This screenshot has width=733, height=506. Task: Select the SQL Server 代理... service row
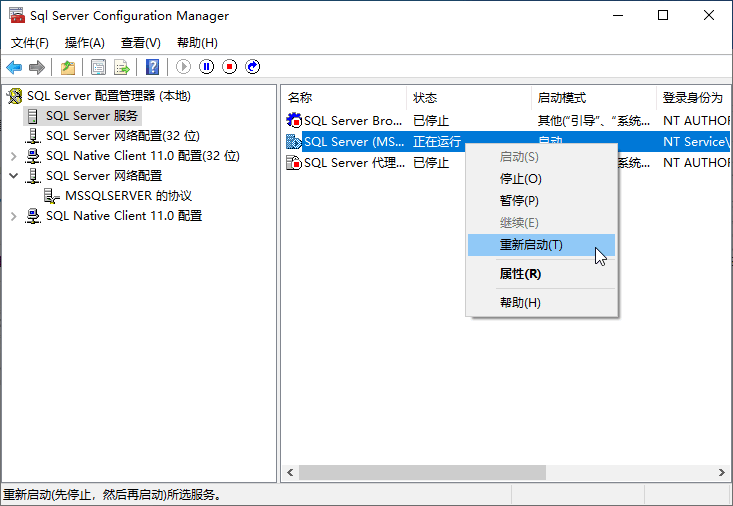pyautogui.click(x=508, y=163)
